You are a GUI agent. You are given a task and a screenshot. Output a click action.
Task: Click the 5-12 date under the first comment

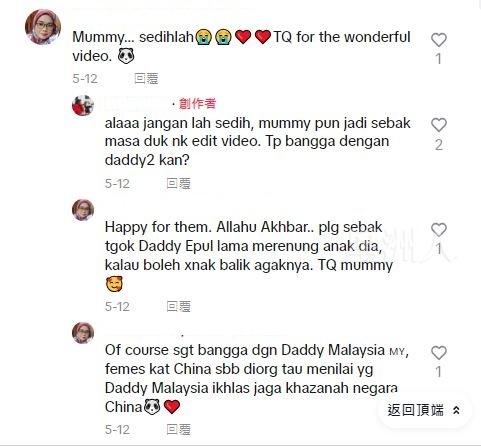click(85, 79)
